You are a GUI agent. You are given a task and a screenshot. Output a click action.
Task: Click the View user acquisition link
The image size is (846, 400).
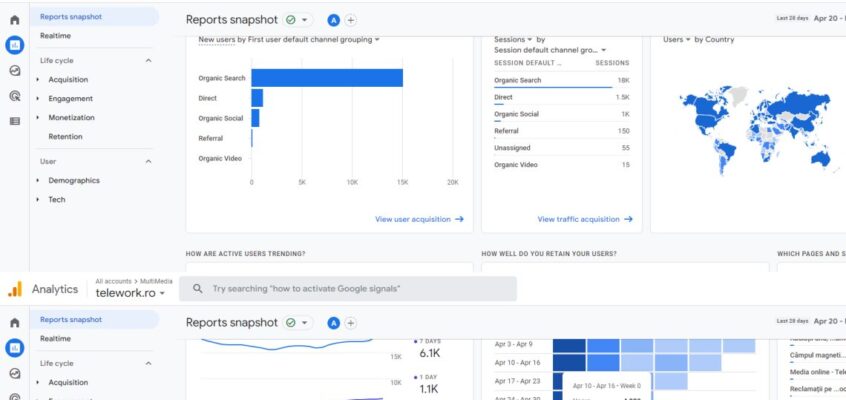pos(413,219)
